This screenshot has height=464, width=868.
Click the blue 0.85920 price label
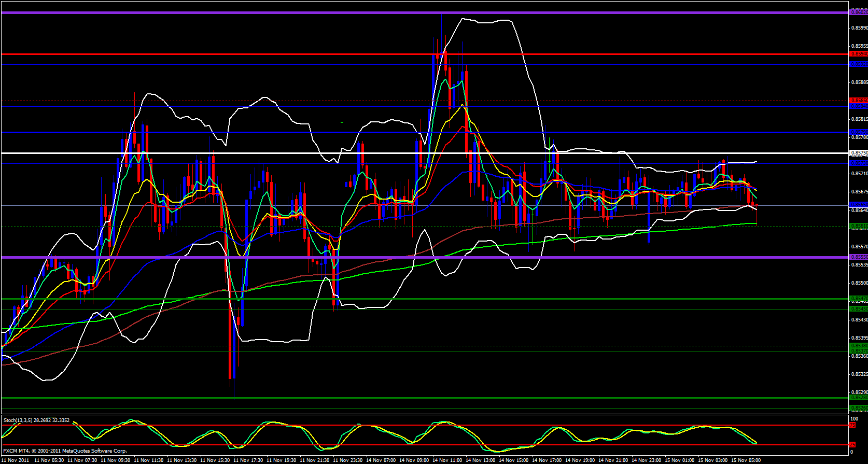[858, 64]
